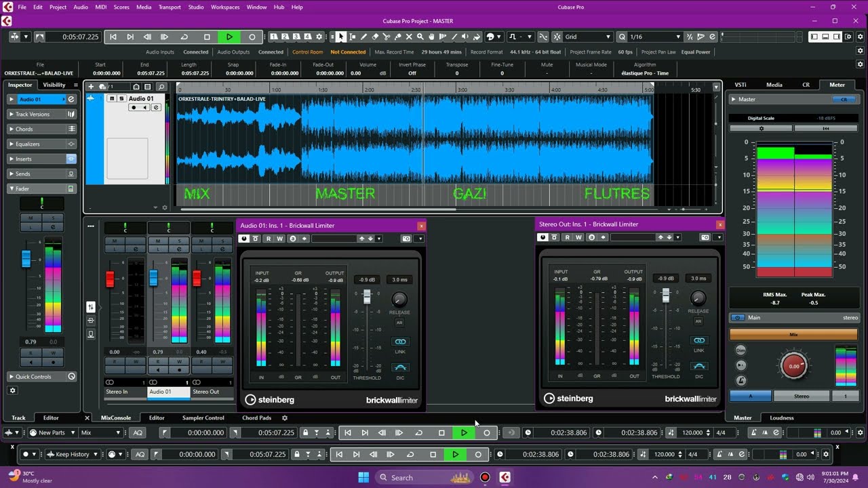Pick the Zoom magnifier tool in toolbar
This screenshot has width=868, height=488.
pyautogui.click(x=420, y=37)
